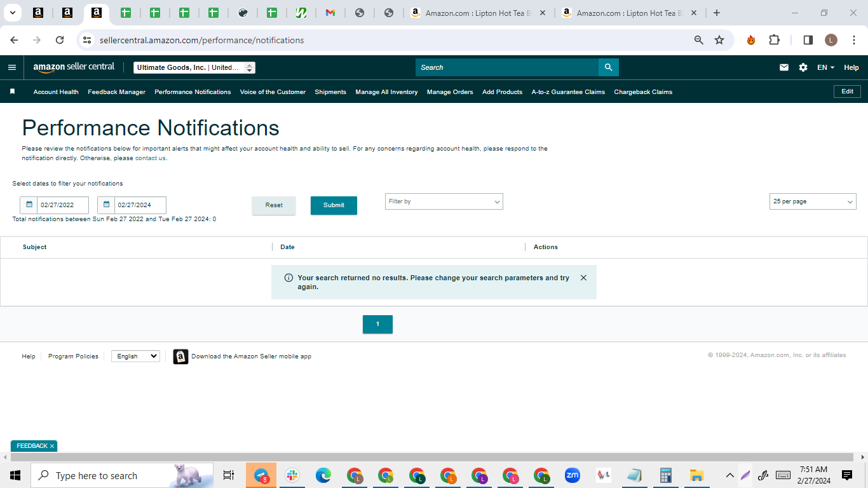Launch Calculator from the taskbar
Screen dimensions: 868x488
(x=666, y=475)
